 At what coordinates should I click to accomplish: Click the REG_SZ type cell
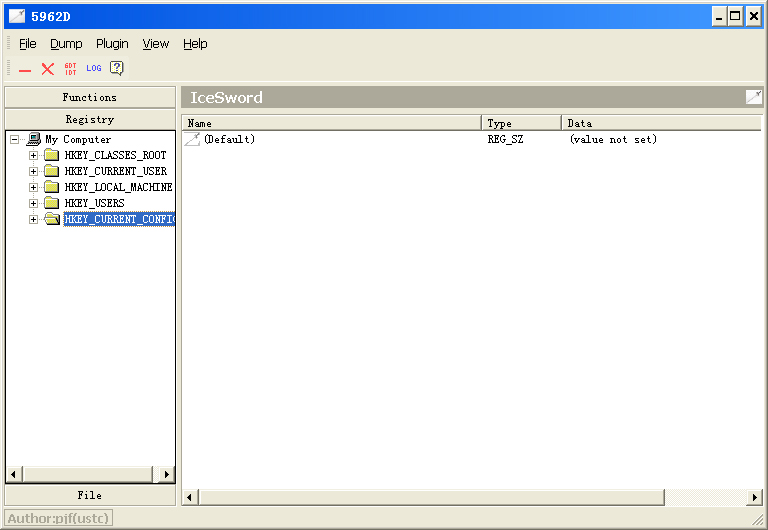[505, 139]
